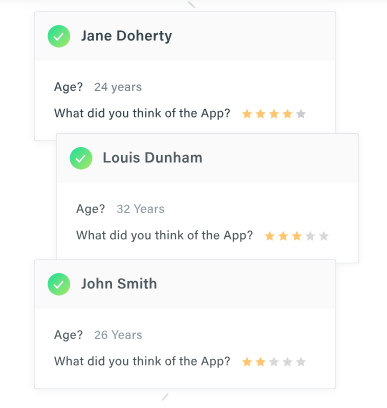Screen dimensions: 387x408
Task: Select Louis Dunham's fourth gray star
Action: pos(310,236)
